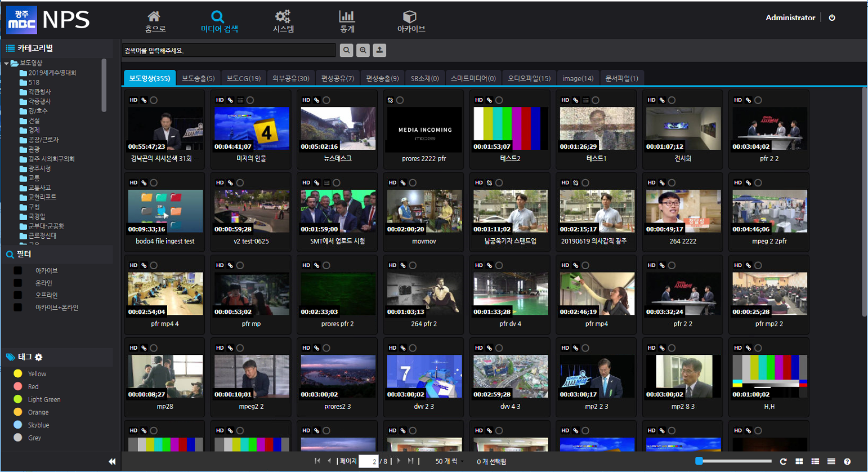Click the search keyword input field
Image resolution: width=868 pixels, height=472 pixels.
coord(229,50)
